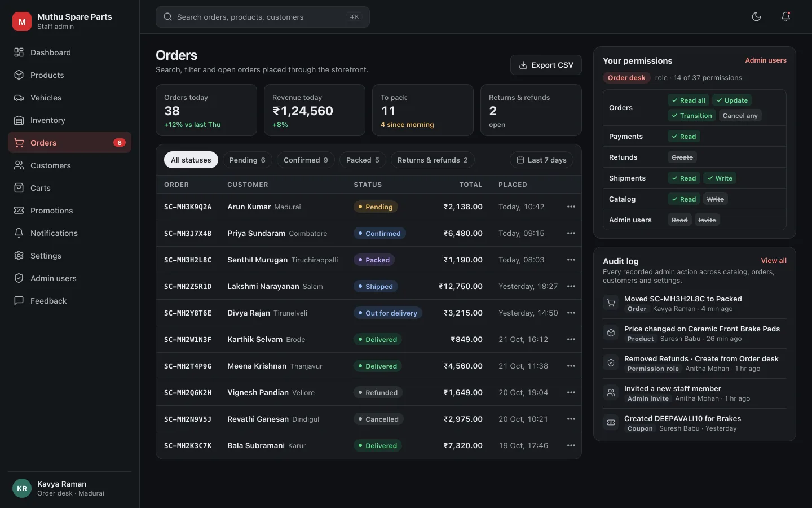The width and height of the screenshot is (812, 508).
Task: Click the Transition permission chip under Orders
Action: click(x=691, y=116)
